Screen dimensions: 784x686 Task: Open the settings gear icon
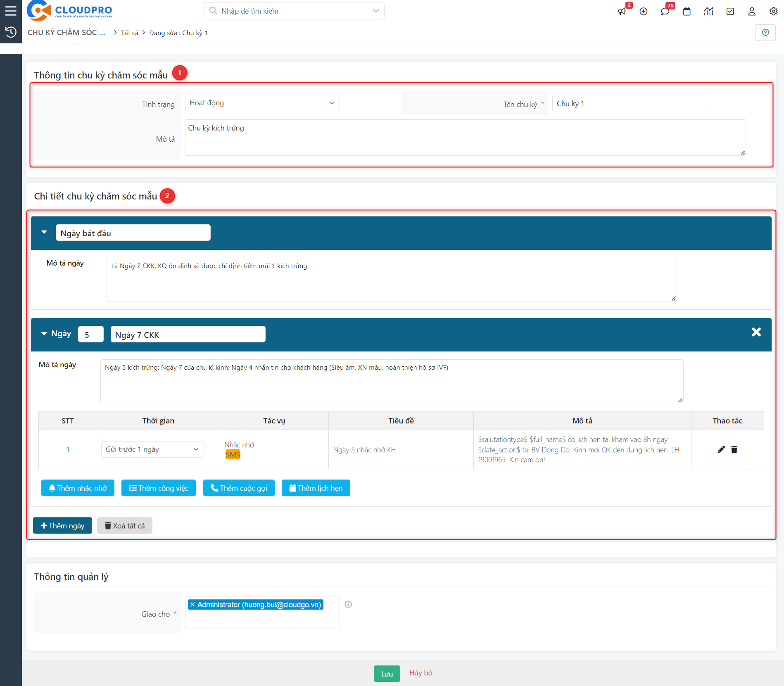click(x=774, y=11)
